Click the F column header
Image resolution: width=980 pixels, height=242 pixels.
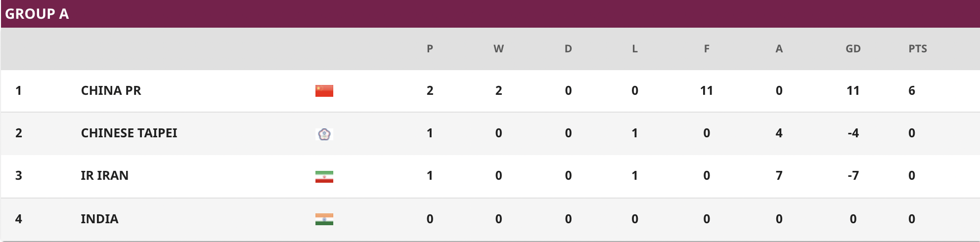pyautogui.click(x=707, y=49)
